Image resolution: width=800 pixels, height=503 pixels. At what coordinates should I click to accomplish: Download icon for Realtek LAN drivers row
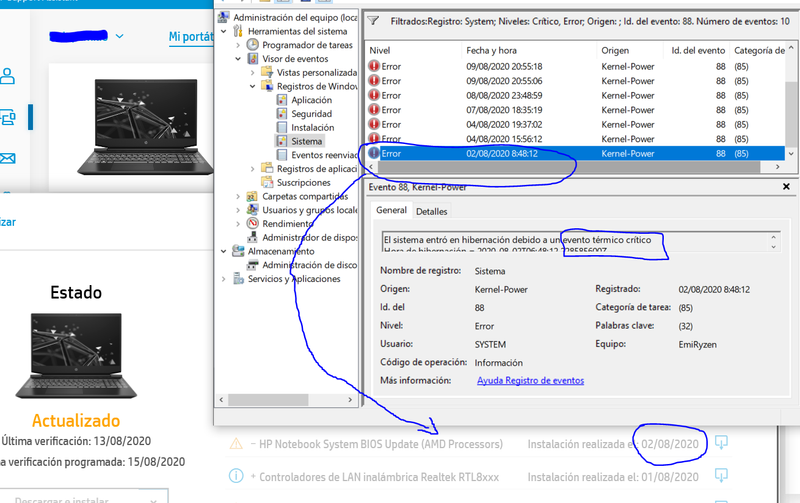point(721,475)
